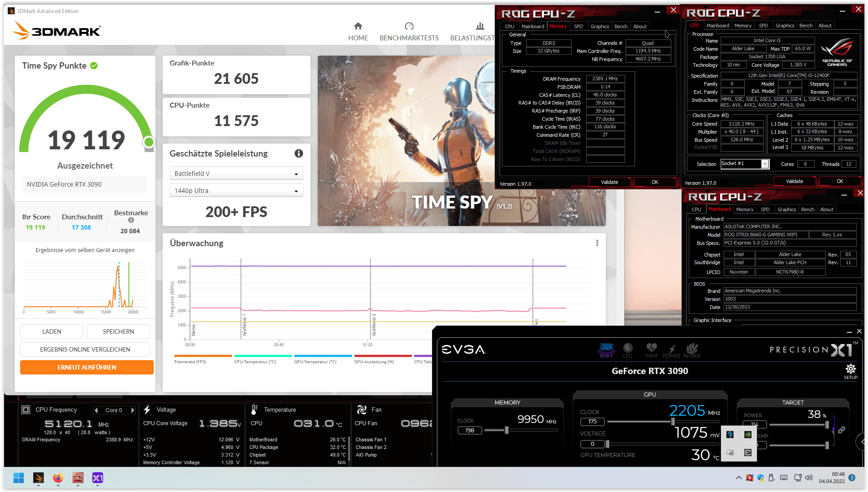Click the EVGA GPU voltage slider handle
Viewport: 868px width, 492px height.
tap(607, 444)
